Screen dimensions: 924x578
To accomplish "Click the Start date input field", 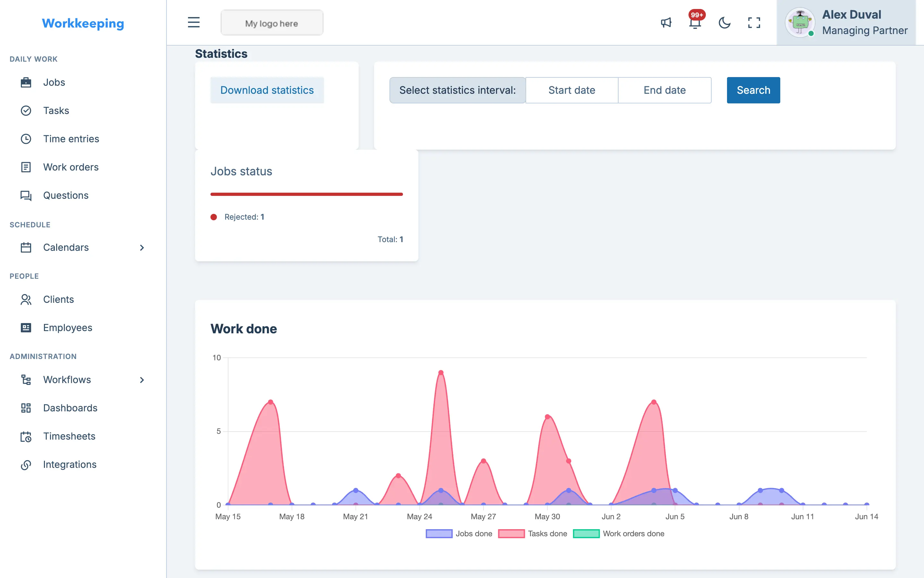I will (x=572, y=90).
